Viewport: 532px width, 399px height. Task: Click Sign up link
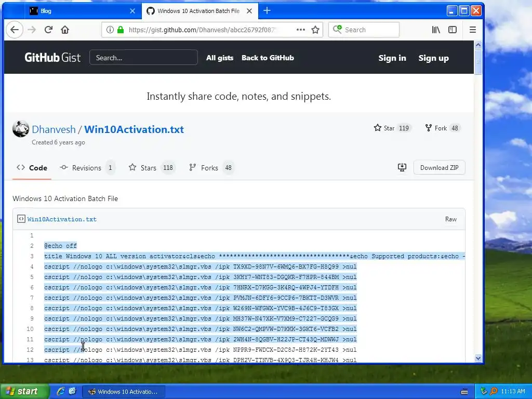434,58
